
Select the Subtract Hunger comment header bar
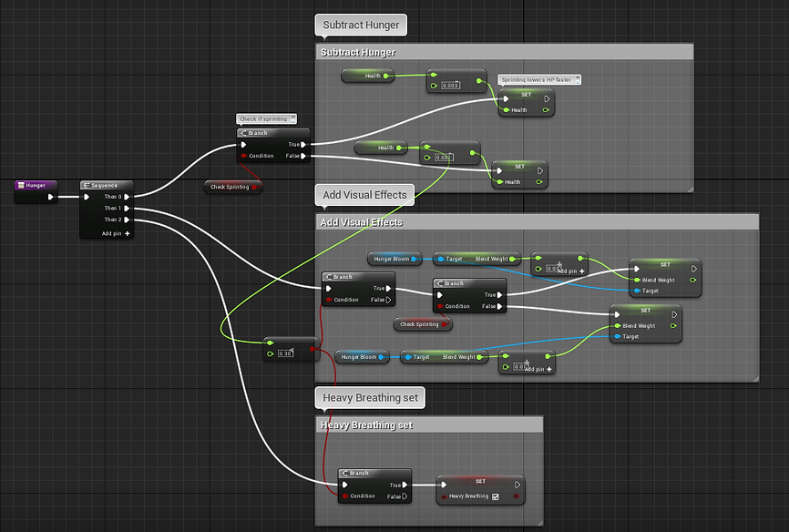(x=504, y=52)
